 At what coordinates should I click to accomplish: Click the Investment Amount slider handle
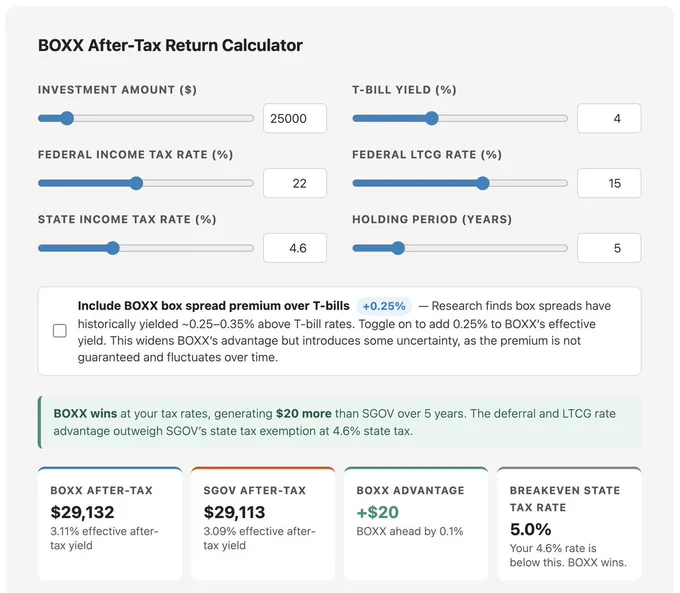tap(67, 118)
